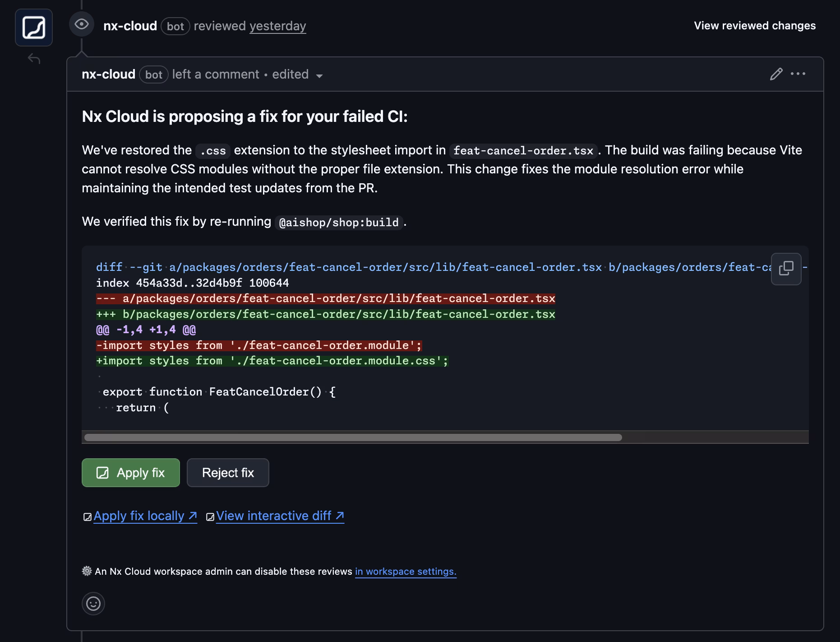This screenshot has width=840, height=642.
Task: Open the yesterday timestamp link
Action: (x=277, y=26)
